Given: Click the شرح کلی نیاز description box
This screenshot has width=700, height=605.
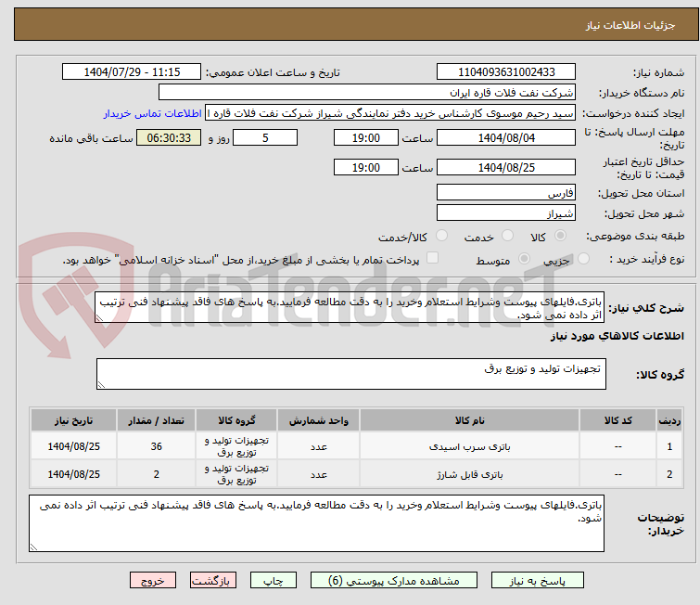Looking at the screenshot, I should [350, 307].
